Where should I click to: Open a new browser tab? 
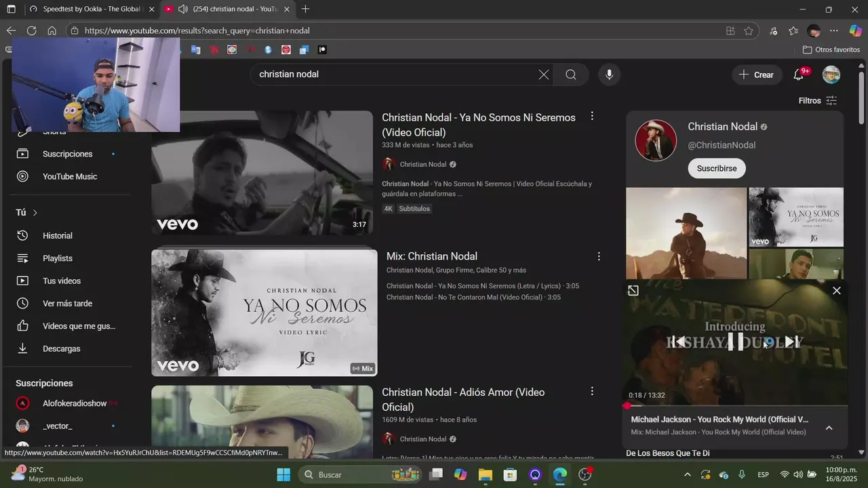click(306, 9)
